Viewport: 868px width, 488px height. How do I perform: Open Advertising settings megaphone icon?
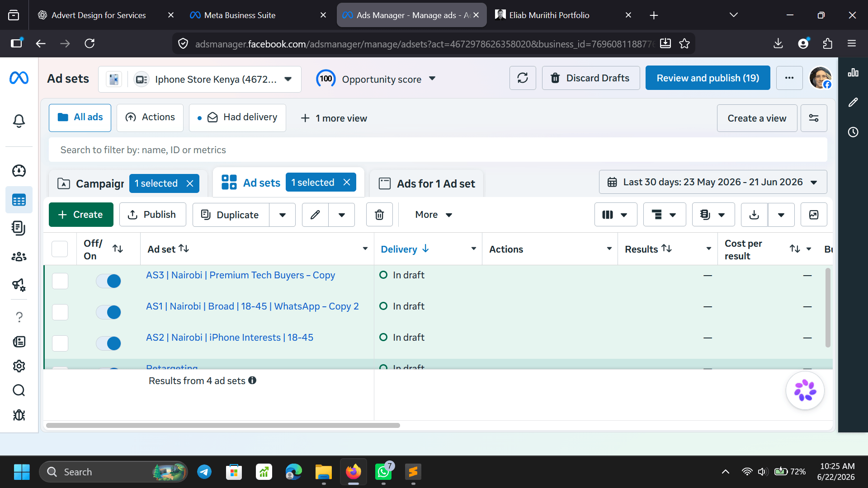pos(19,285)
